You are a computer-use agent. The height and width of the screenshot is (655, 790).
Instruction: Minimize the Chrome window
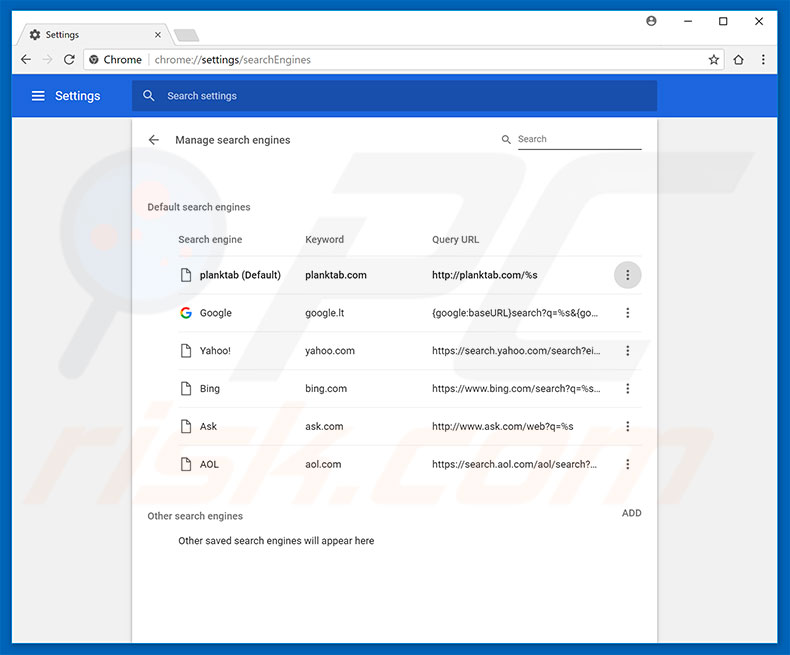(688, 21)
